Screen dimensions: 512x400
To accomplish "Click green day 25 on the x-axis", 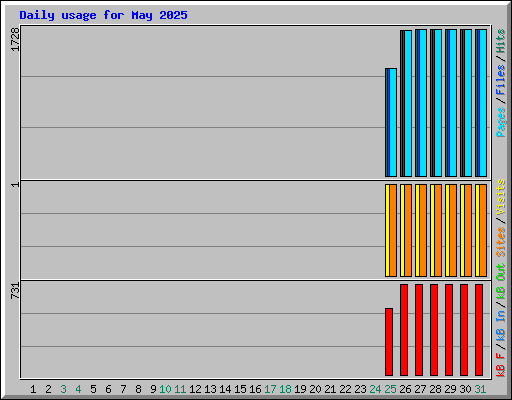I will 390,389.
